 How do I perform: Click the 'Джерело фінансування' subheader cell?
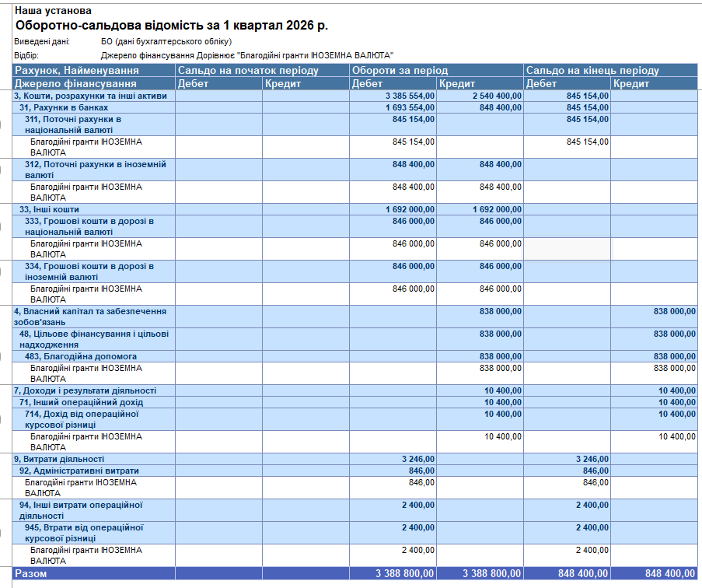93,83
